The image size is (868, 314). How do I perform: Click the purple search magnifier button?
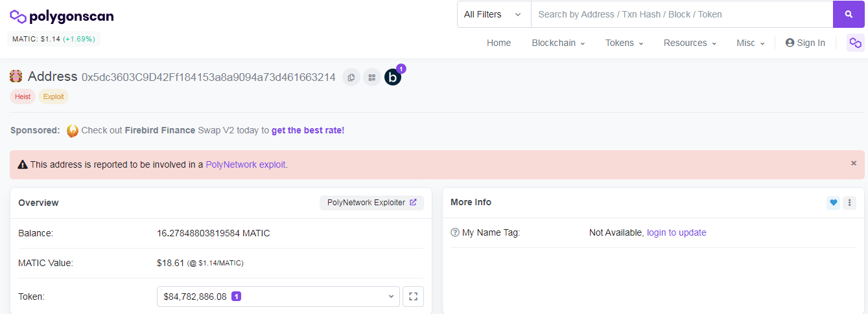tap(849, 14)
